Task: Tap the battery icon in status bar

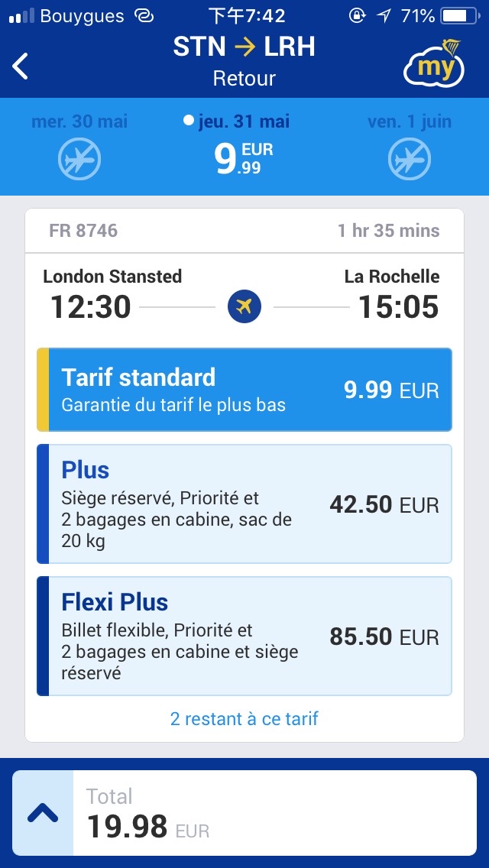Action: 458,16
